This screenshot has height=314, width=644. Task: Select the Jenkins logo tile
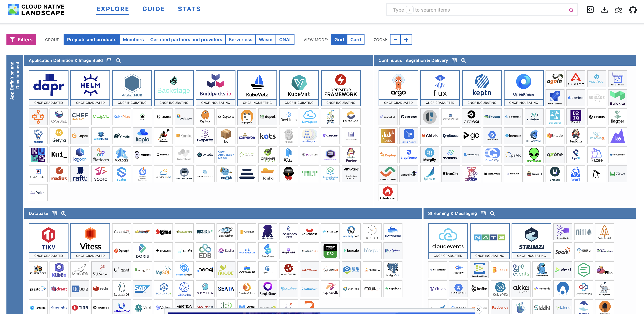pyautogui.click(x=576, y=136)
